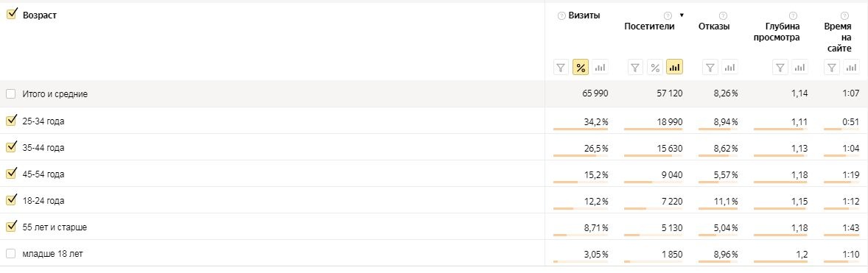This screenshot has width=868, height=273.
Task: Click highlighted bar chart icon under Посетители
Action: pos(674,68)
